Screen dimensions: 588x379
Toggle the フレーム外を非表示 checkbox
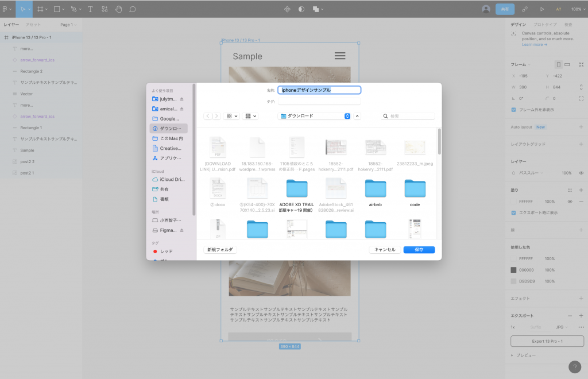(514, 109)
